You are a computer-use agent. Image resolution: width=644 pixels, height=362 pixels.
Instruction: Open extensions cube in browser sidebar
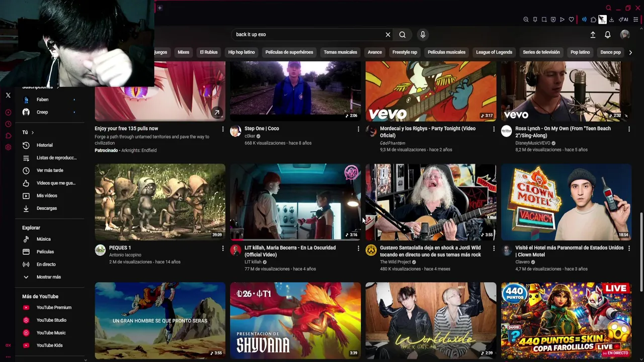(8, 136)
